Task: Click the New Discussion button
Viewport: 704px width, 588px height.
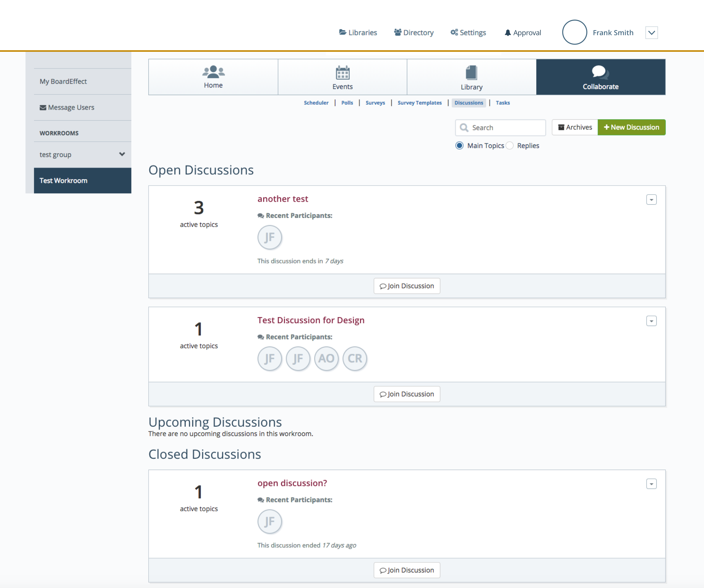Action: (631, 127)
